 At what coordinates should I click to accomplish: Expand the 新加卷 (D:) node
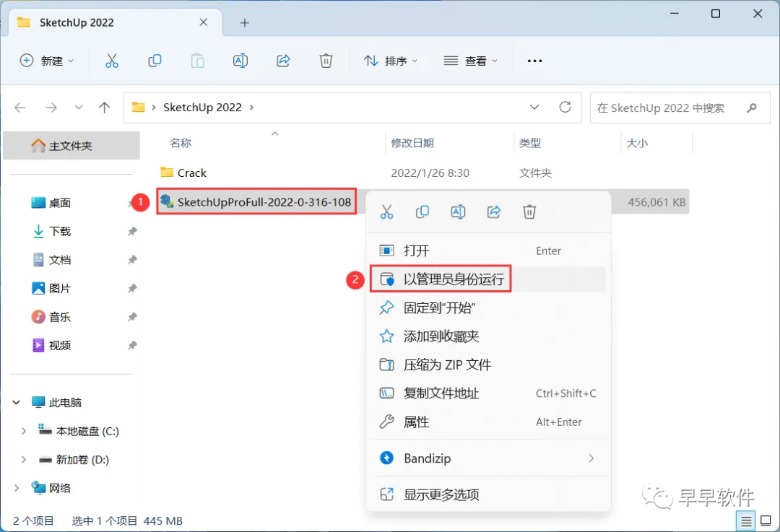coord(23,459)
